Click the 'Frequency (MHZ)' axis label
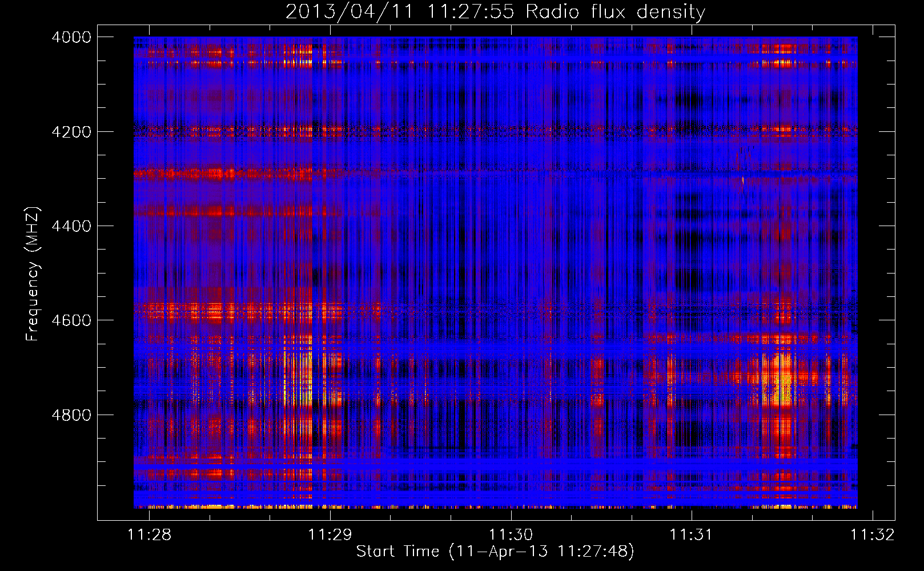 click(x=33, y=274)
